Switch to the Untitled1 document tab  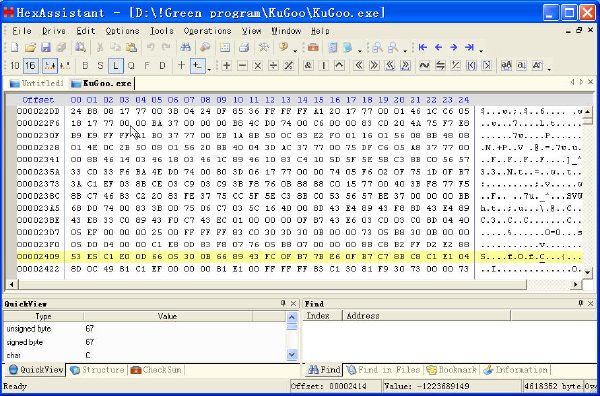[36, 83]
